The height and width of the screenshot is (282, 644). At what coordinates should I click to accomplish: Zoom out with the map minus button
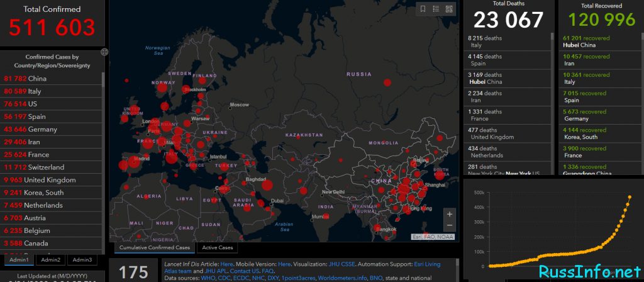[x=449, y=225]
